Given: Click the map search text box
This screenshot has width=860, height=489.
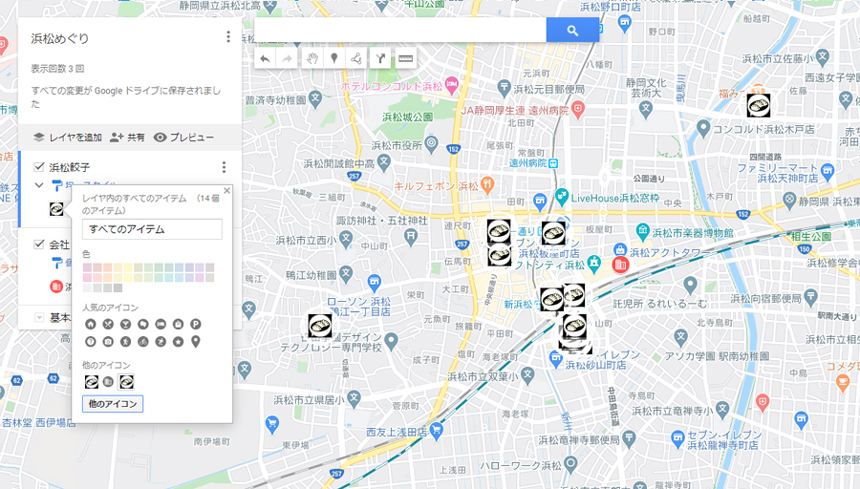Looking at the screenshot, I should [x=400, y=30].
